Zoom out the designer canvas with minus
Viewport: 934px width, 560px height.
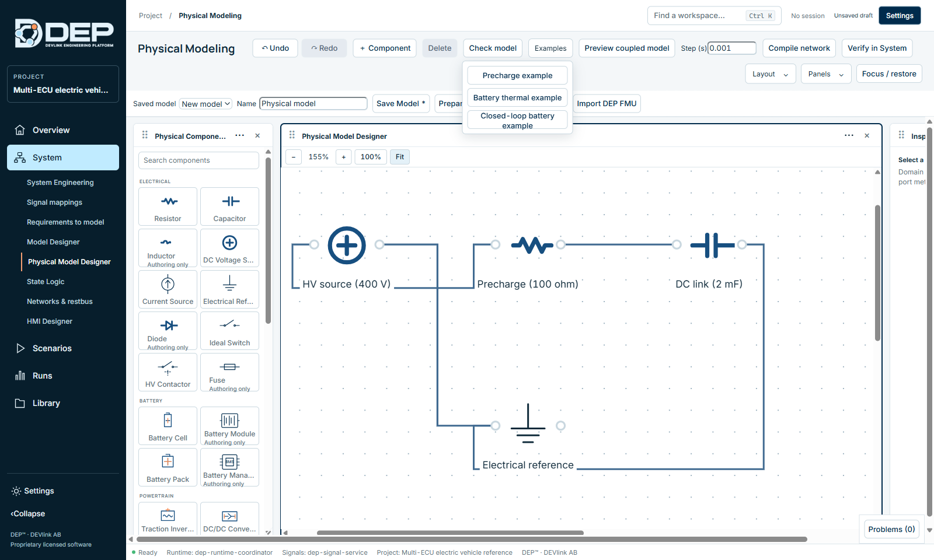click(x=294, y=157)
